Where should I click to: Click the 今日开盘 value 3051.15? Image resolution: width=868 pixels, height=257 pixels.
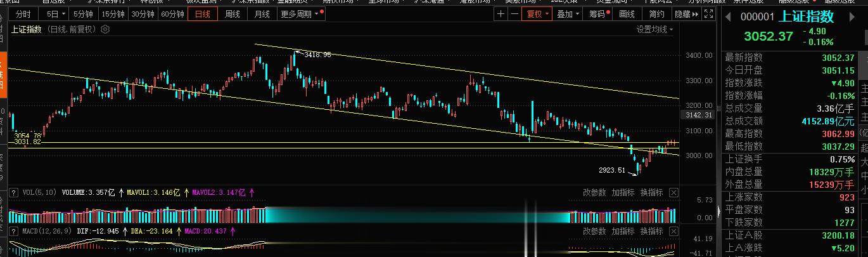point(839,70)
